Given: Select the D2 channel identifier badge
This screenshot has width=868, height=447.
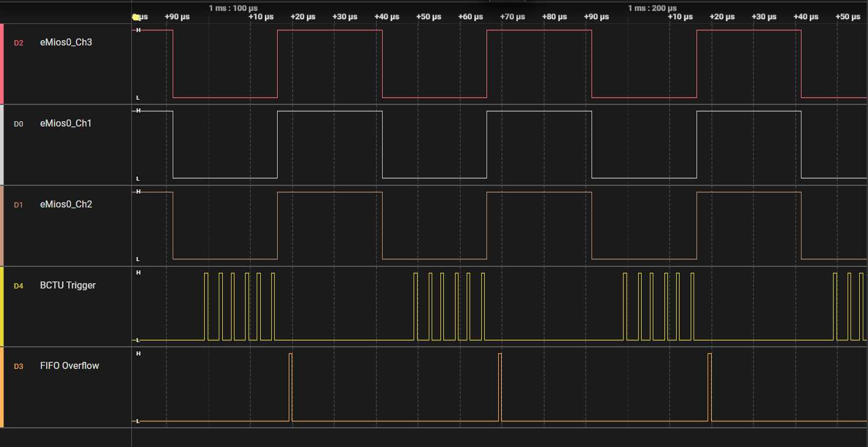Looking at the screenshot, I should pos(19,42).
